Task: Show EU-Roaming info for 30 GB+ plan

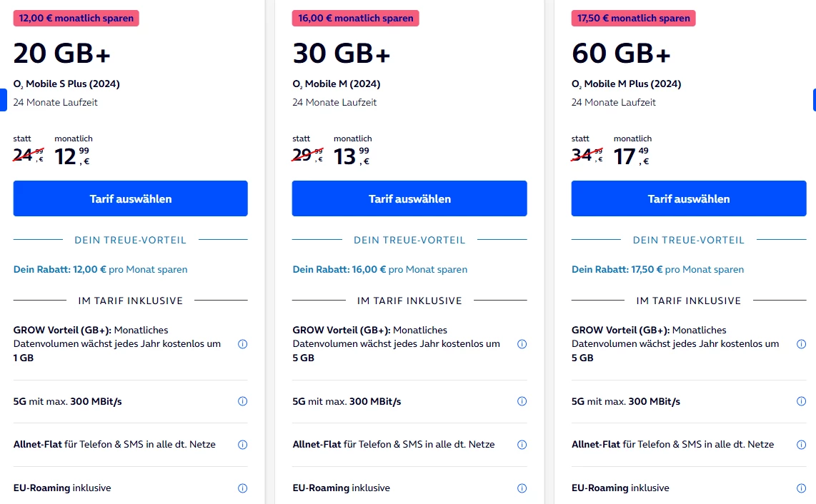Action: coord(522,488)
